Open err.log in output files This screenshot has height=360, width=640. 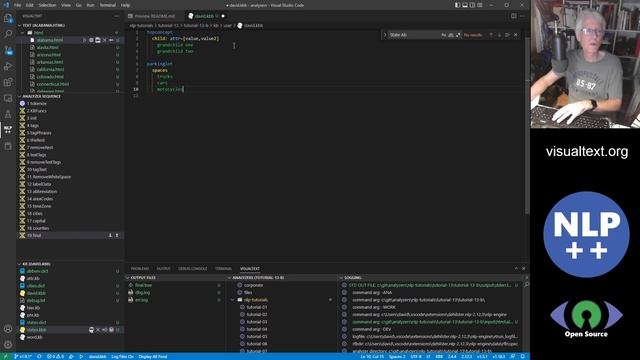coord(142,300)
